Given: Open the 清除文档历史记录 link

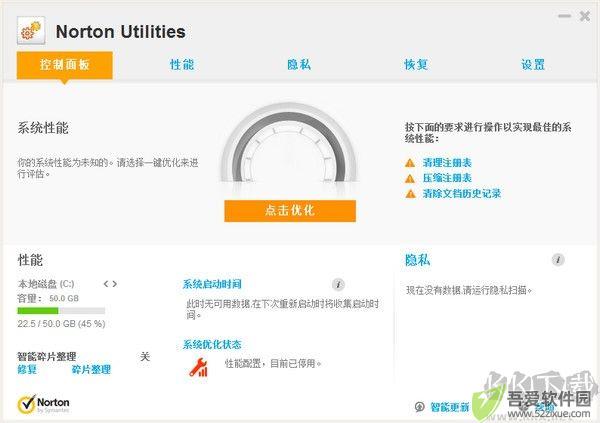Looking at the screenshot, I should 462,193.
